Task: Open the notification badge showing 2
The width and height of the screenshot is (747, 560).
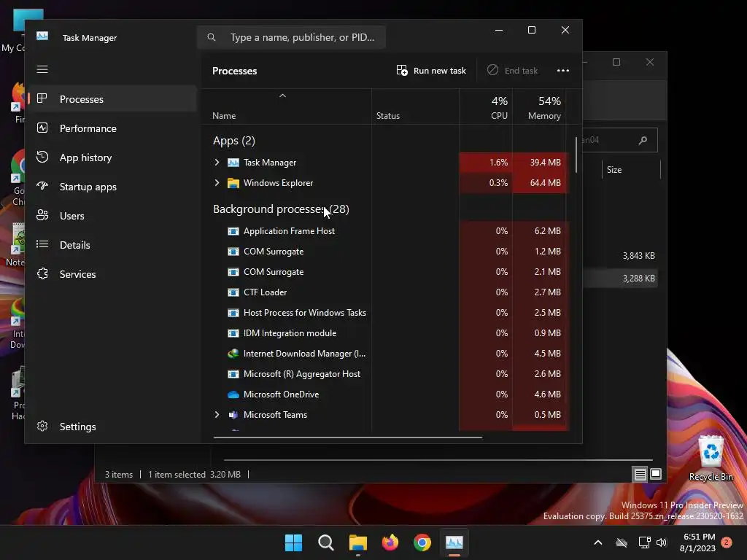Action: click(727, 542)
